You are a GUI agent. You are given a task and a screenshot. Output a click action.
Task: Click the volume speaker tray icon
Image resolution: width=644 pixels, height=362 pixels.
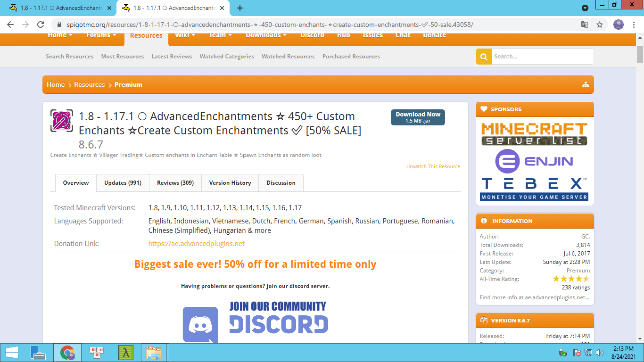point(600,353)
